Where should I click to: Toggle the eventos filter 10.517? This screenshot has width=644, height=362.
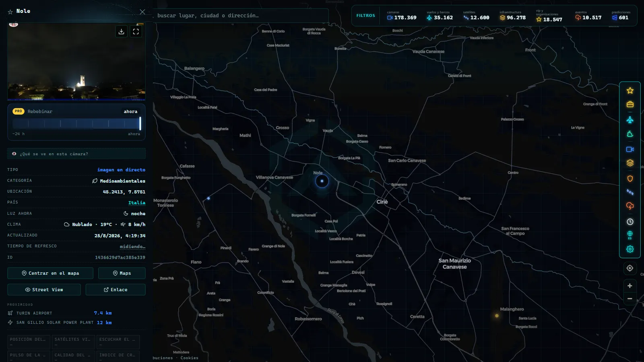click(x=588, y=16)
